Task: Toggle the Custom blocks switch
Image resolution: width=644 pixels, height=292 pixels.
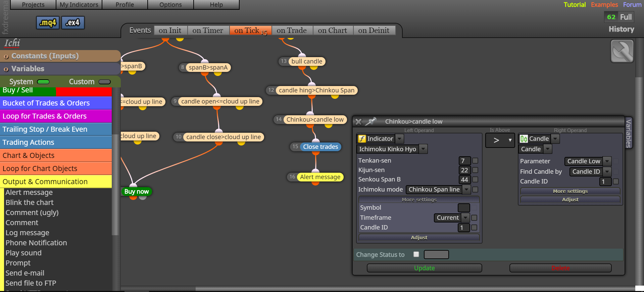Action: pyautogui.click(x=105, y=82)
